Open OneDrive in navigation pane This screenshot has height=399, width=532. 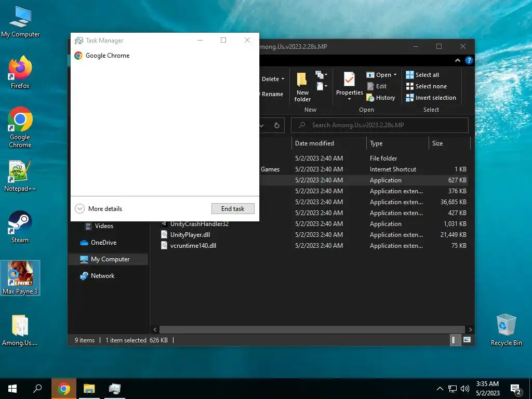98,243
